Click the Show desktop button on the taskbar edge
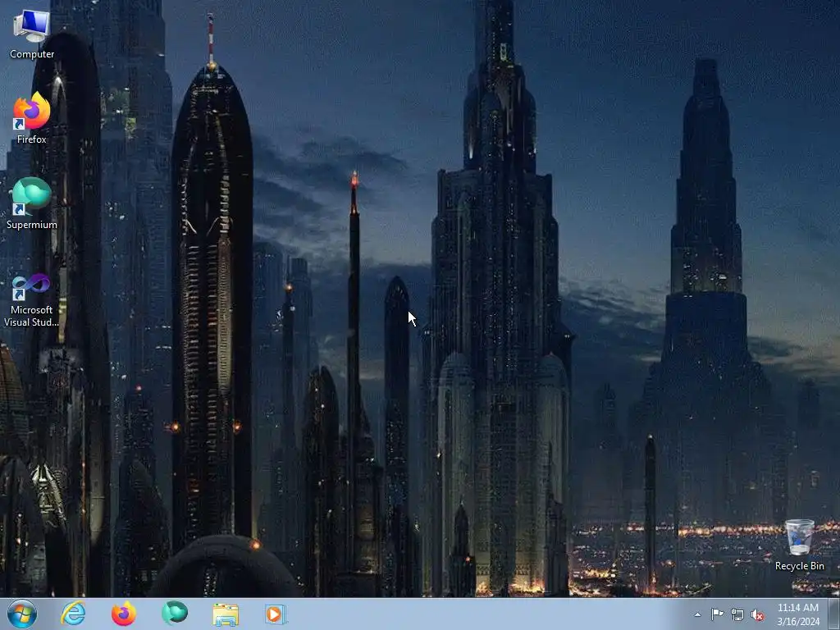This screenshot has height=630, width=840. [834, 614]
